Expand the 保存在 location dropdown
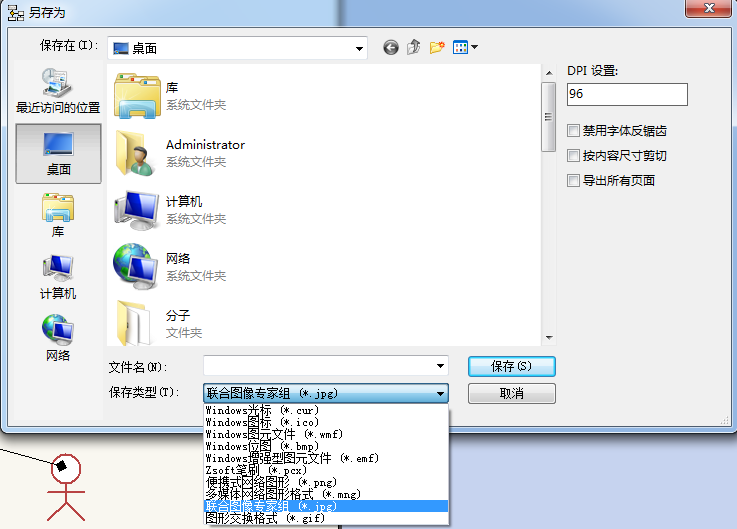 pos(359,48)
